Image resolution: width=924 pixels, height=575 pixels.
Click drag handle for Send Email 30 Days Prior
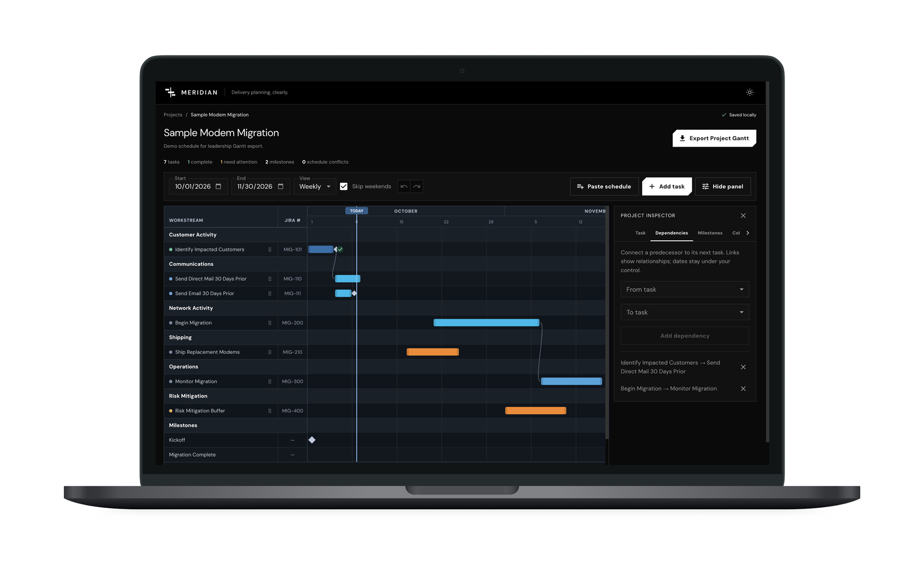click(270, 293)
